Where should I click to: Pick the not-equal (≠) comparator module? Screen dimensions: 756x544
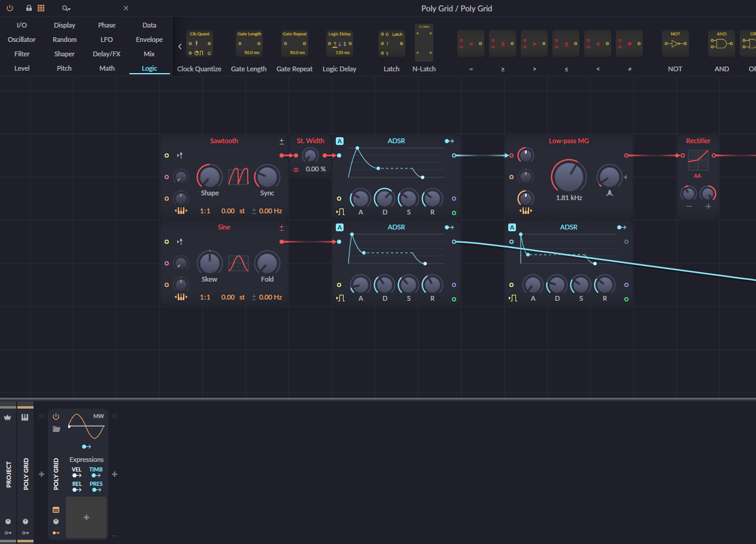tap(629, 44)
